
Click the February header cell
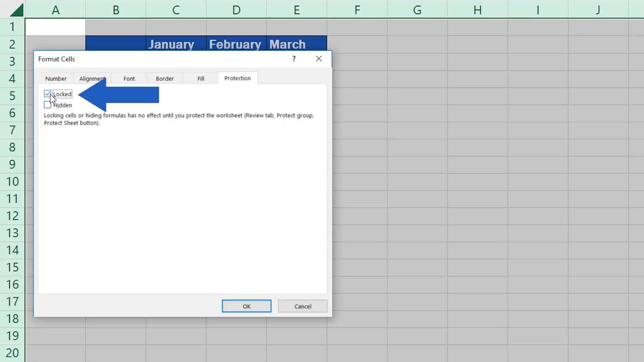(x=235, y=44)
